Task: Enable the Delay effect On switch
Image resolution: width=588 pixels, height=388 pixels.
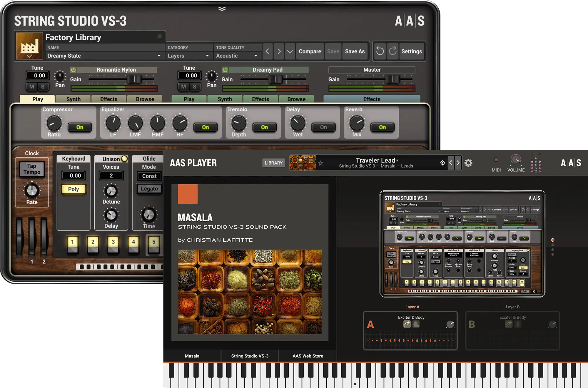Action: click(323, 127)
